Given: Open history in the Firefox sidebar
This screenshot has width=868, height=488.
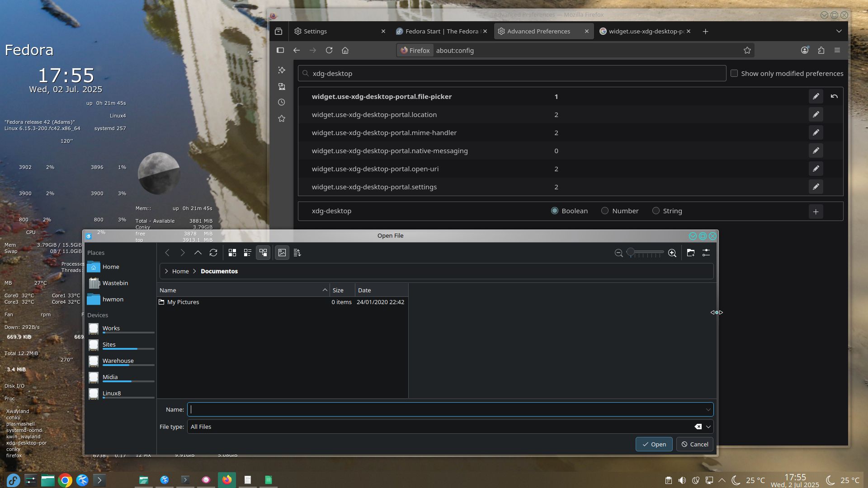Looking at the screenshot, I should pos(282,102).
